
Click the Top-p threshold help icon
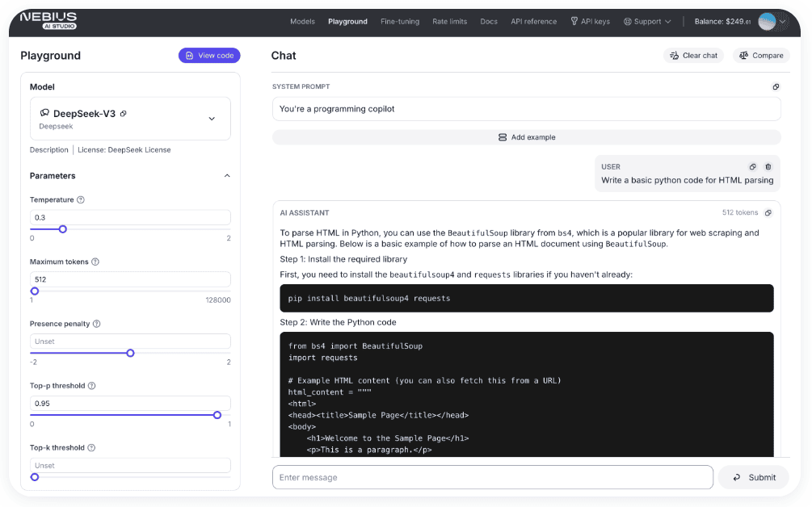pyautogui.click(x=91, y=386)
